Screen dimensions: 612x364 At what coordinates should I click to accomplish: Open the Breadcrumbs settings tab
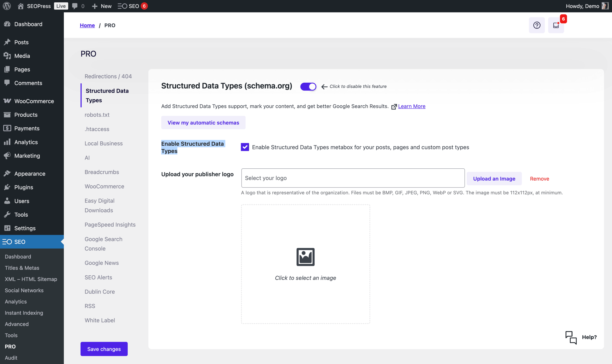click(x=102, y=172)
